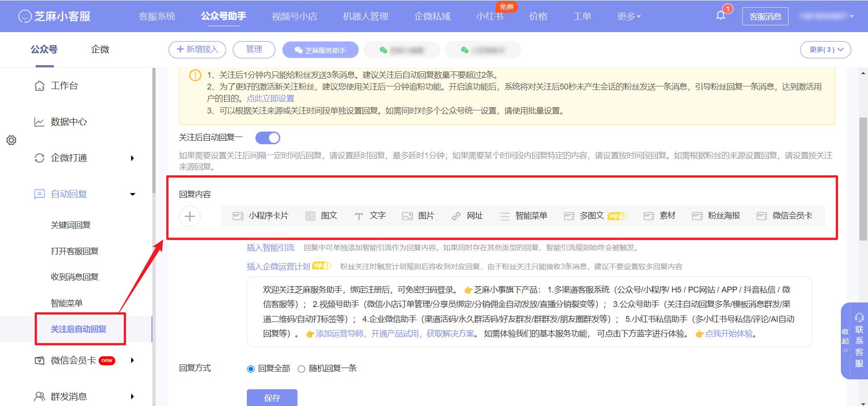Image resolution: width=868 pixels, height=406 pixels.
Task: Click the main page vertical scrollbar
Action: click(863, 179)
